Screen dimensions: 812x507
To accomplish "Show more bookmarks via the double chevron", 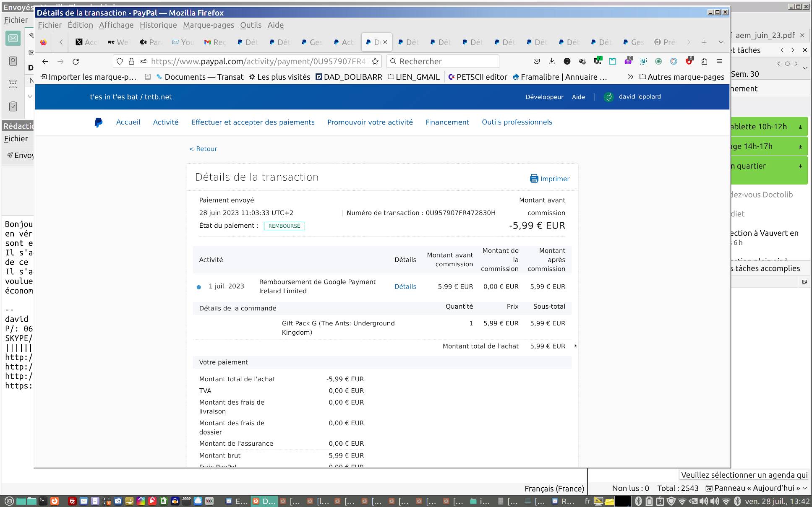I will pyautogui.click(x=630, y=77).
